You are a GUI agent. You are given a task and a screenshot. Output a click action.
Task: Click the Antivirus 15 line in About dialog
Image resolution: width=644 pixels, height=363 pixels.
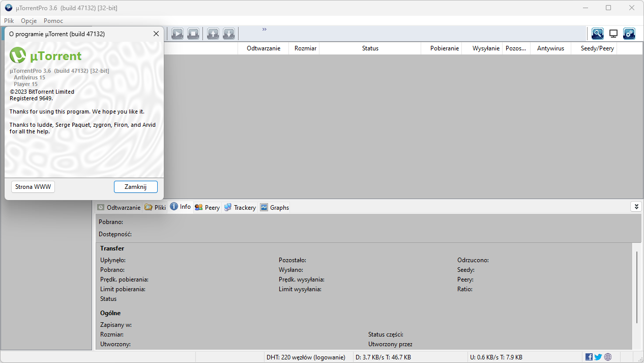[30, 77]
